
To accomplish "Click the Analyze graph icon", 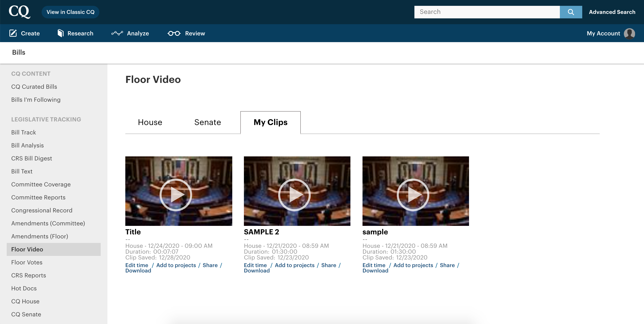I will (x=117, y=33).
